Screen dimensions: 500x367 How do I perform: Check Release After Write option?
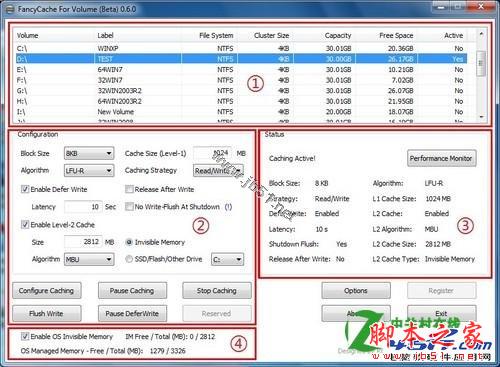point(129,189)
